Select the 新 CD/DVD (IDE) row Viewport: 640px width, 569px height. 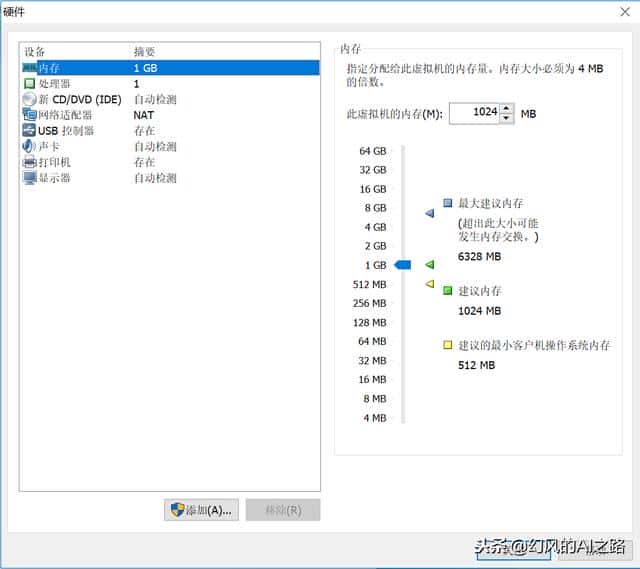[x=171, y=99]
